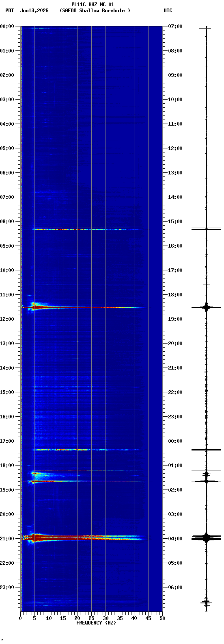Select the PDT timezone label
The image size is (224, 644).
point(9,11)
